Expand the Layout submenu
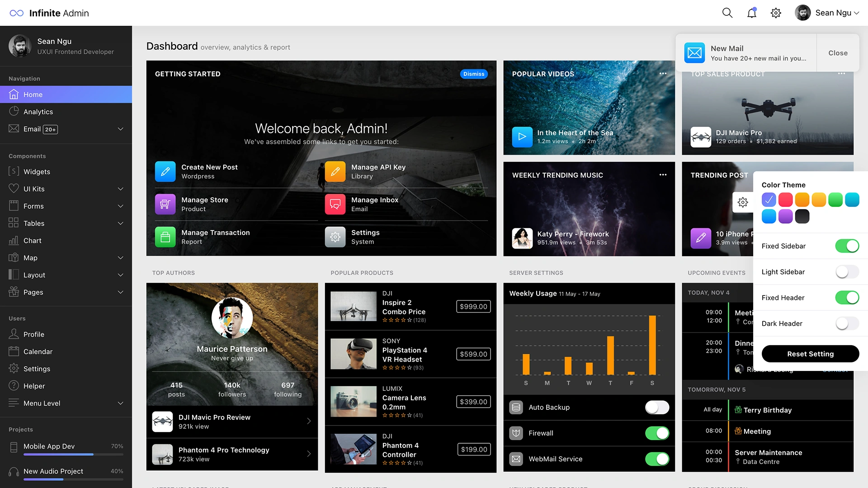Image resolution: width=868 pixels, height=488 pixels. coord(121,275)
